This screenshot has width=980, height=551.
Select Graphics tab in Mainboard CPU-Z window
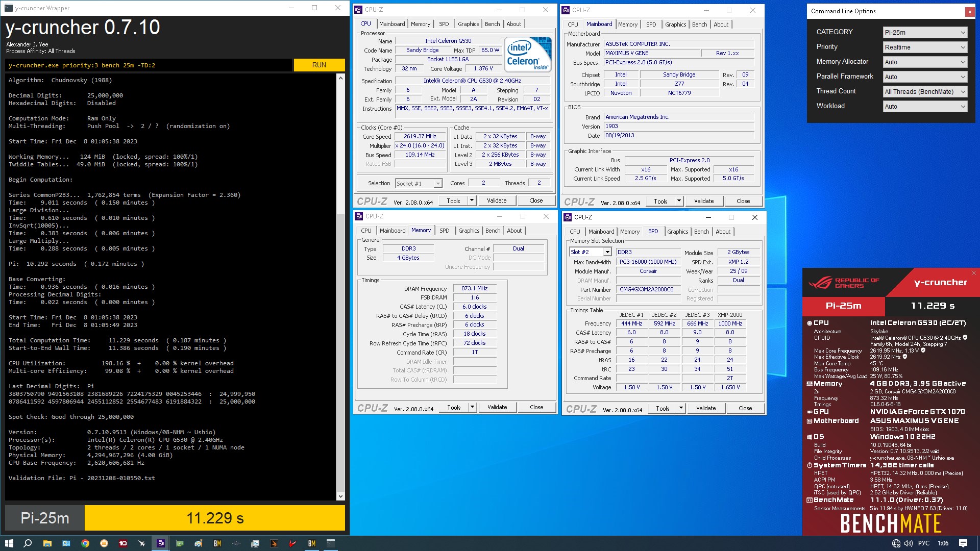point(675,24)
